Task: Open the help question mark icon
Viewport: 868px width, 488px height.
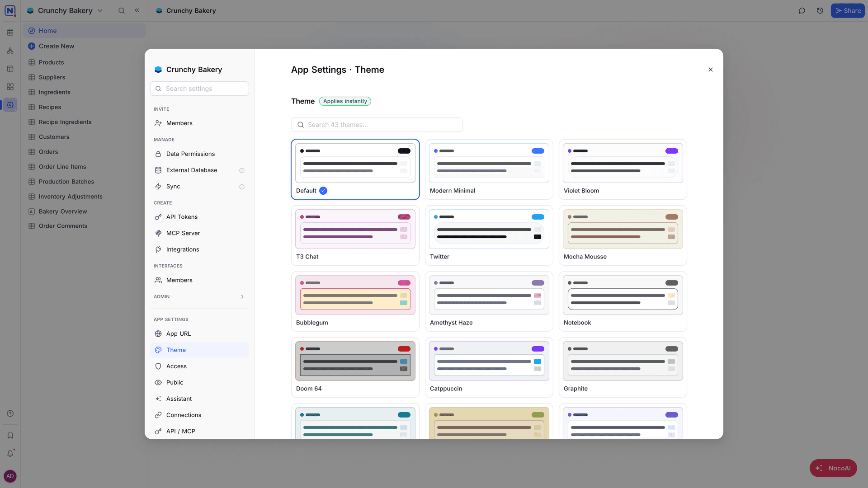Action: click(x=10, y=413)
